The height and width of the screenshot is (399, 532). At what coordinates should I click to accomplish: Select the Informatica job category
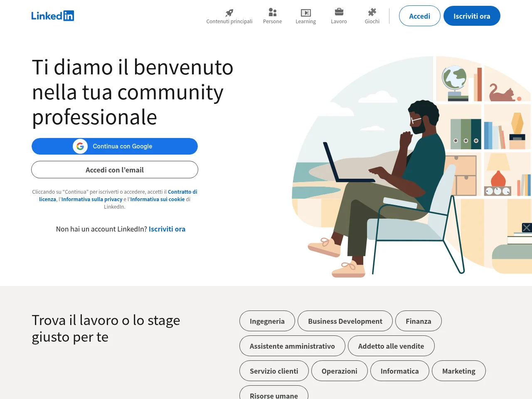point(400,371)
